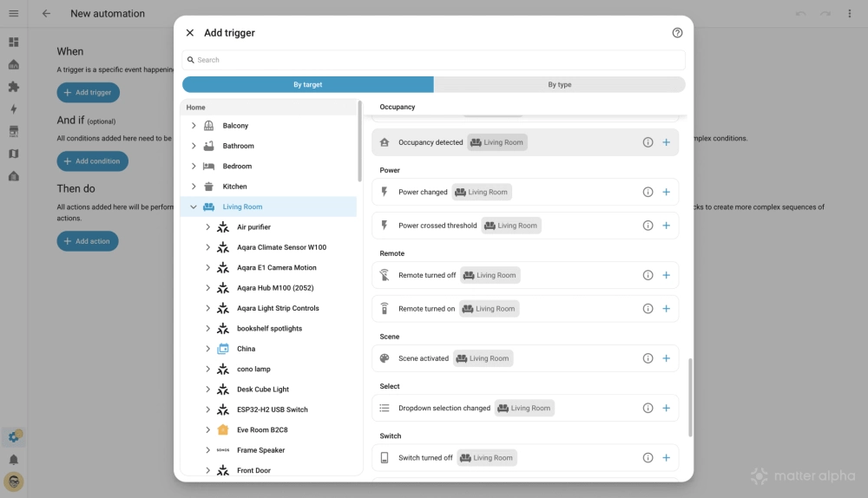Add Power crossed threshold trigger
The height and width of the screenshot is (498, 868).
tap(667, 226)
